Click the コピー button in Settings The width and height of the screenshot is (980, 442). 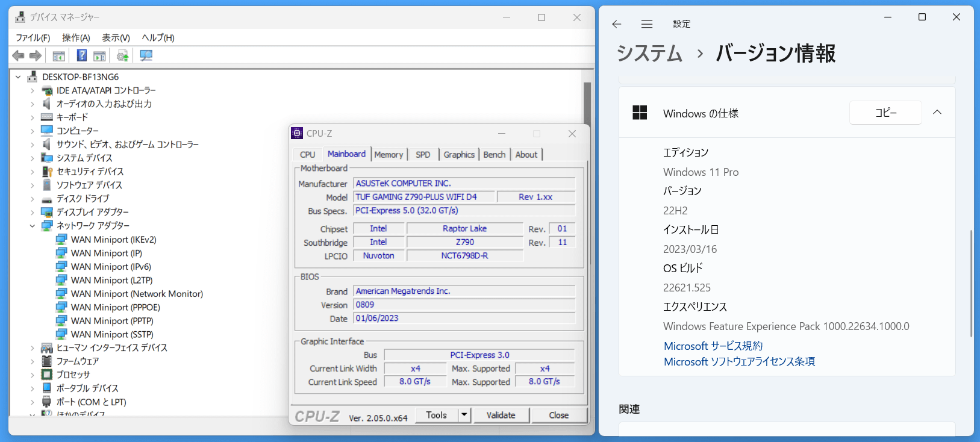[885, 113]
